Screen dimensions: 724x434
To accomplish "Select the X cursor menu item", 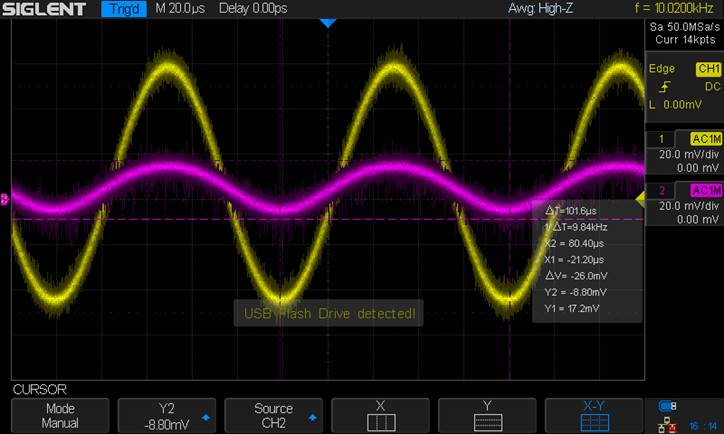I will pos(380,416).
